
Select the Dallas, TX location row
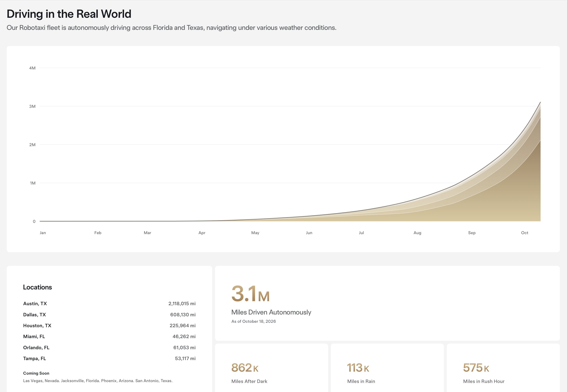coord(109,315)
